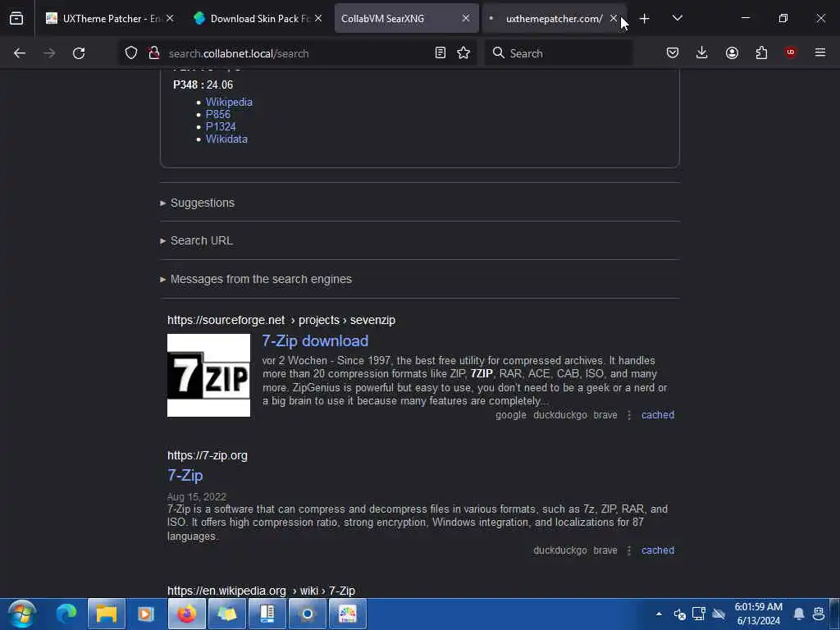Launch Microsoft Edge from the taskbar

[66, 614]
